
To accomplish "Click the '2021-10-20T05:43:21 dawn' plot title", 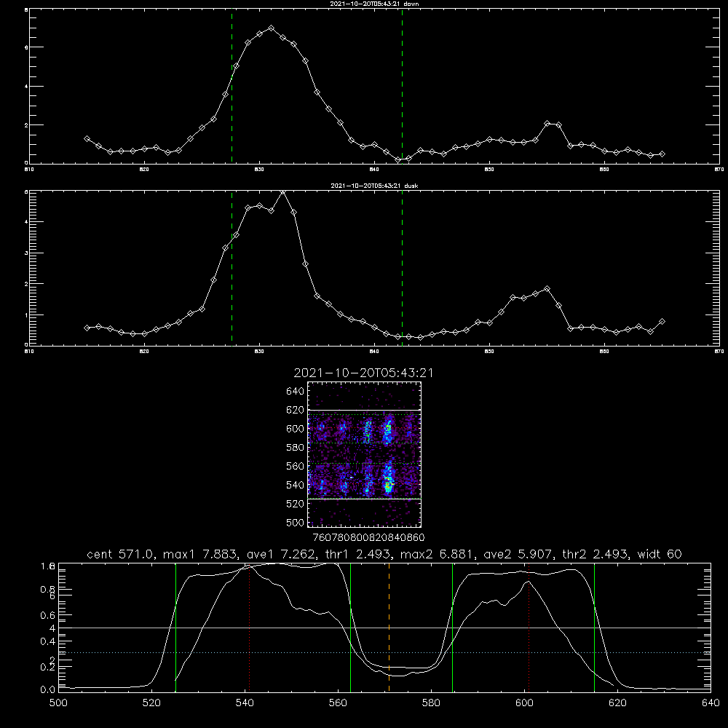I will click(x=374, y=3).
